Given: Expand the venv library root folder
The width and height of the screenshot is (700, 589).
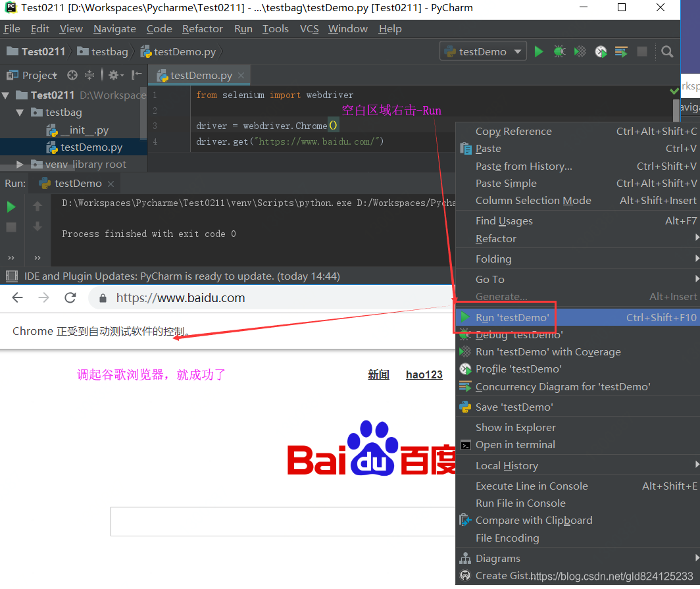Looking at the screenshot, I should pyautogui.click(x=20, y=165).
